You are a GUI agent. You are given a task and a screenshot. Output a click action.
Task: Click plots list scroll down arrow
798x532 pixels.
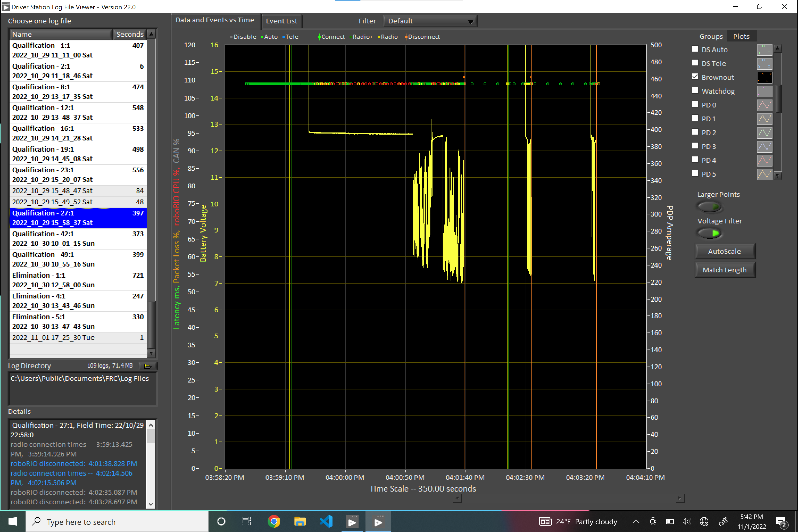tap(777, 175)
